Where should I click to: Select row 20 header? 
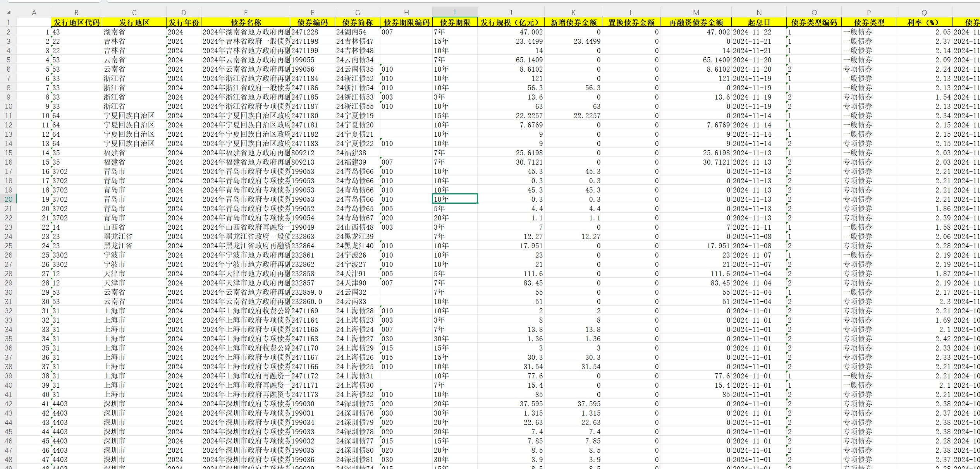point(9,199)
